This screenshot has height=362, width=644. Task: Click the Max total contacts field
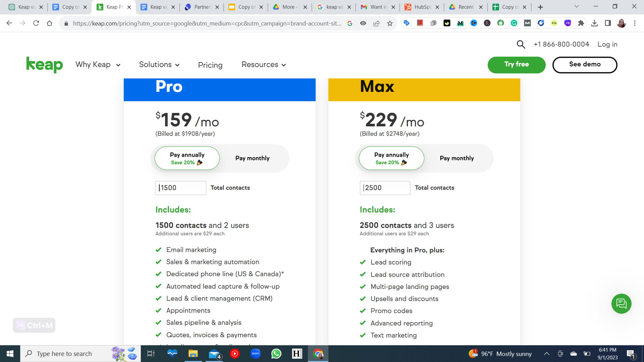pos(385,188)
